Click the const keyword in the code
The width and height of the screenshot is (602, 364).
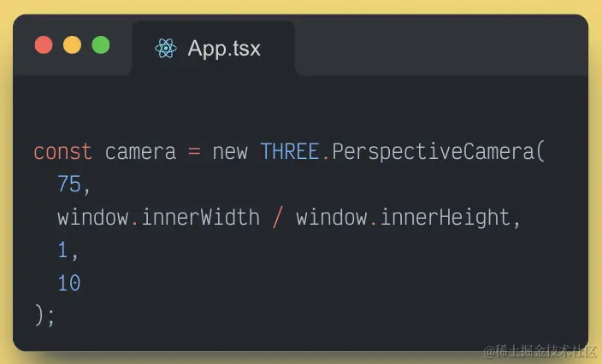click(x=62, y=152)
